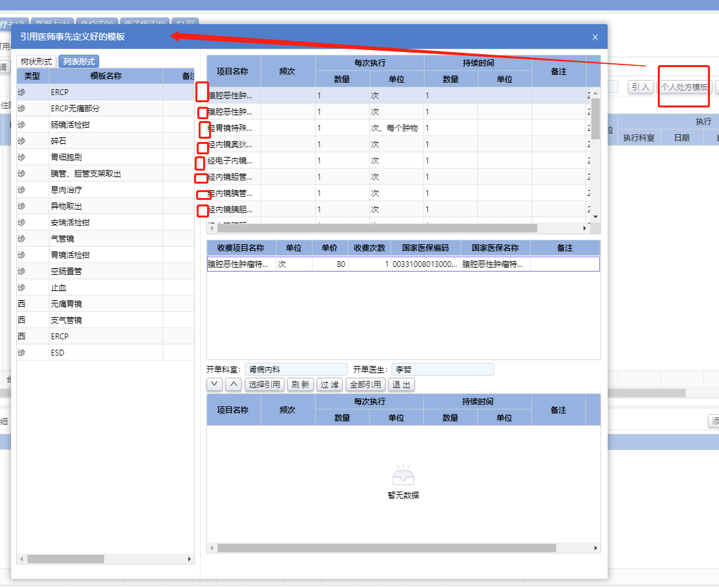Screen dimensions: 719x588
Task: Click the 日期 header in background
Action: (x=682, y=138)
